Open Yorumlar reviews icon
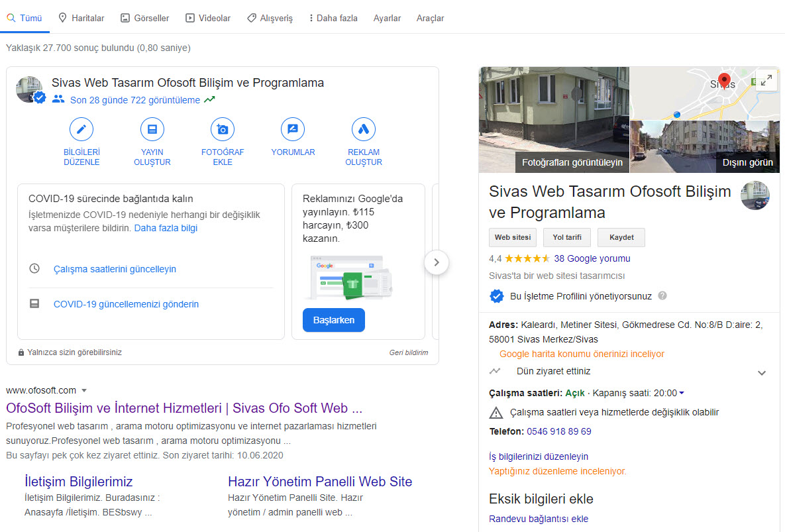The width and height of the screenshot is (785, 532). click(293, 129)
